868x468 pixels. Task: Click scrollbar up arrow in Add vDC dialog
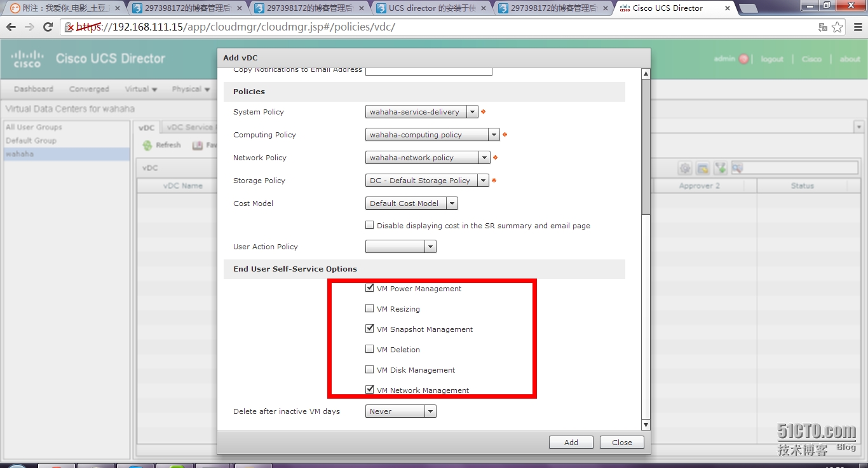pyautogui.click(x=646, y=74)
